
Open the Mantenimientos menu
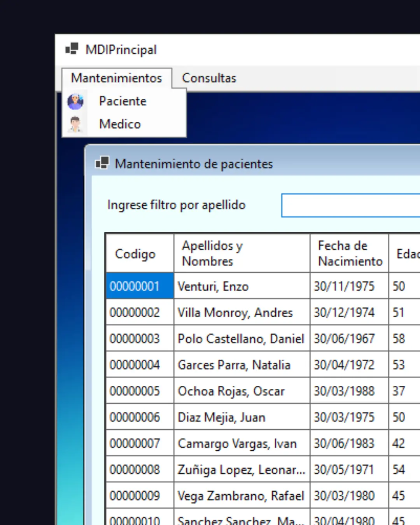pyautogui.click(x=116, y=78)
